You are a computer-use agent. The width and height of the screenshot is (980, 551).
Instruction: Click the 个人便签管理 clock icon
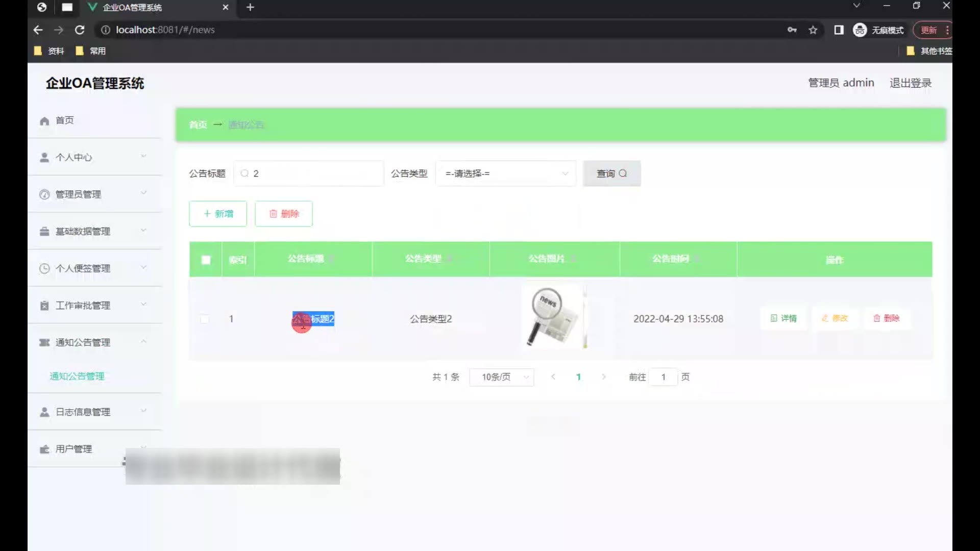[44, 268]
